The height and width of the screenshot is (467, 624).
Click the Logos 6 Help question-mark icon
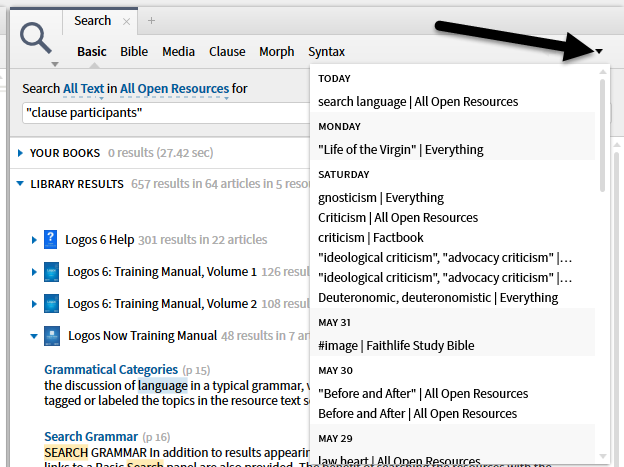click(51, 239)
